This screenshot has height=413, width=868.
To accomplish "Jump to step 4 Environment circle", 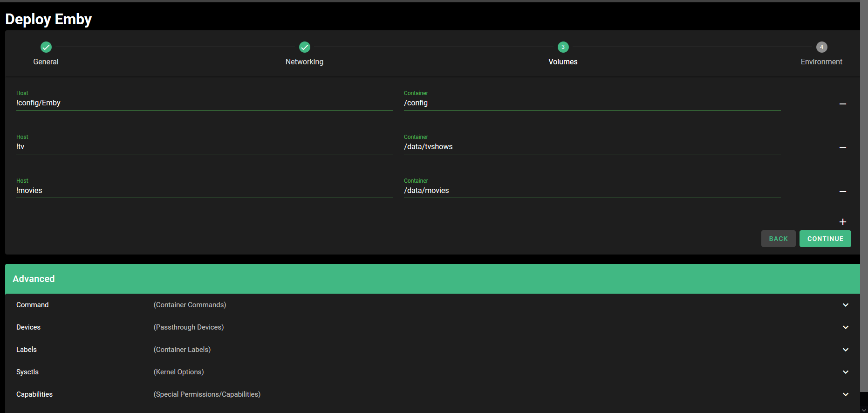I will click(821, 47).
